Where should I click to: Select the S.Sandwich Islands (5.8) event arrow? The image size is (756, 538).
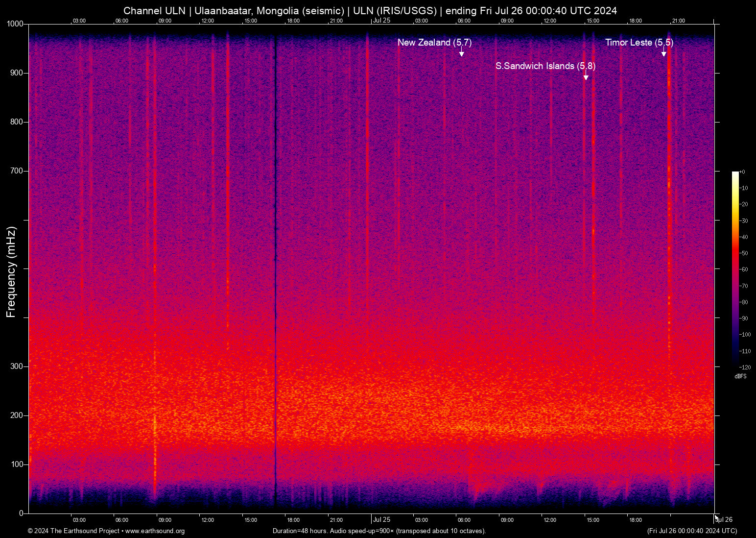(586, 75)
